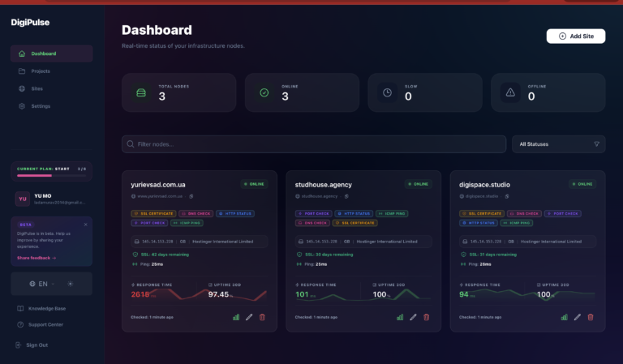623x364 pixels.
Task: Click the Sign Out door icon
Action: coord(19,345)
